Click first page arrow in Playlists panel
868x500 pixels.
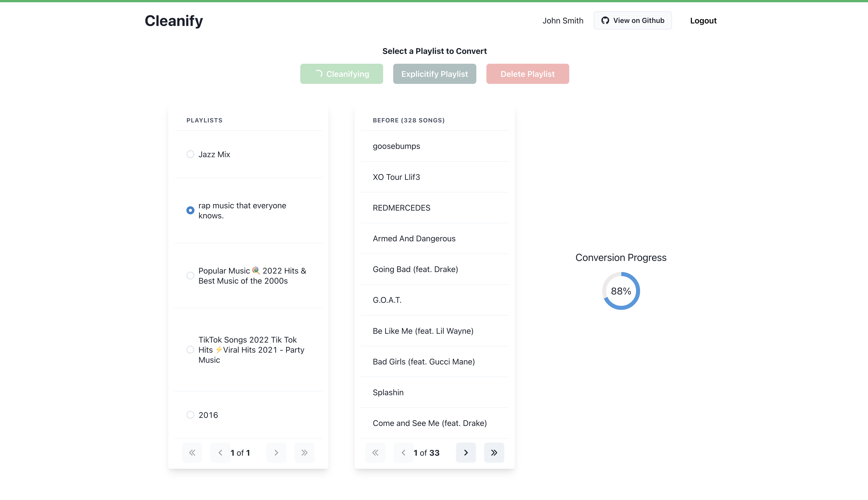pyautogui.click(x=192, y=453)
